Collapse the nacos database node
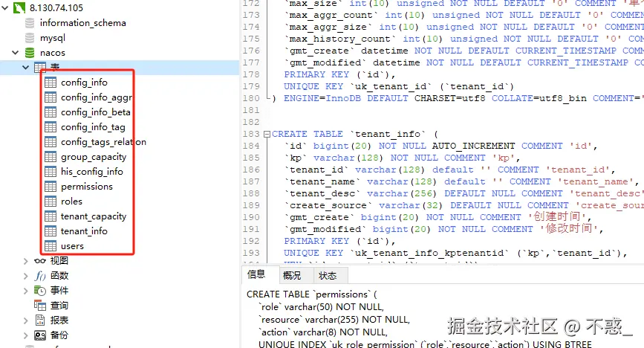Image resolution: width=644 pixels, height=348 pixels. [x=15, y=53]
